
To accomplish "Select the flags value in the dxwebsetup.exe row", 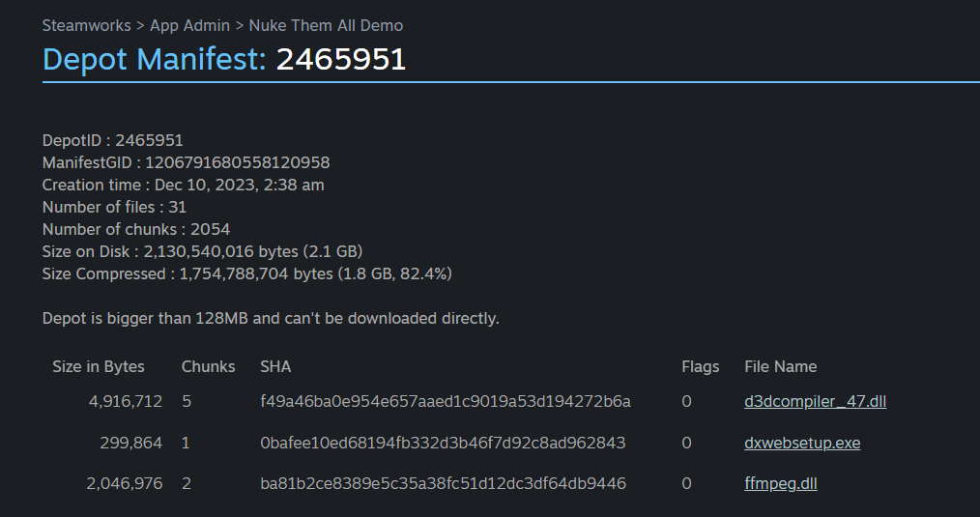I will (686, 443).
